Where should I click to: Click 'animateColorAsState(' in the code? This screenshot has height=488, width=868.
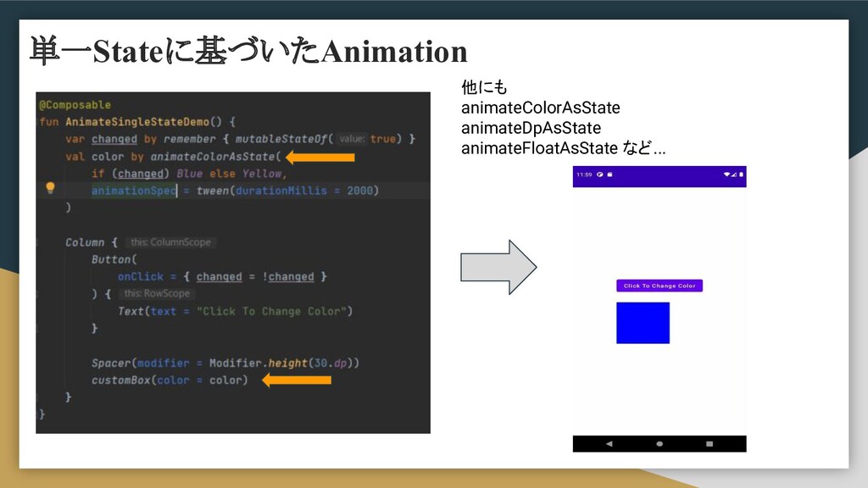click(x=215, y=157)
